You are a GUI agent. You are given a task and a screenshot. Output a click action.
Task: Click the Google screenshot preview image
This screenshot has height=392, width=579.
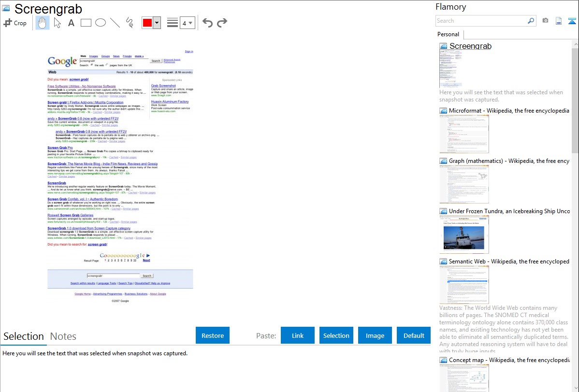120,176
